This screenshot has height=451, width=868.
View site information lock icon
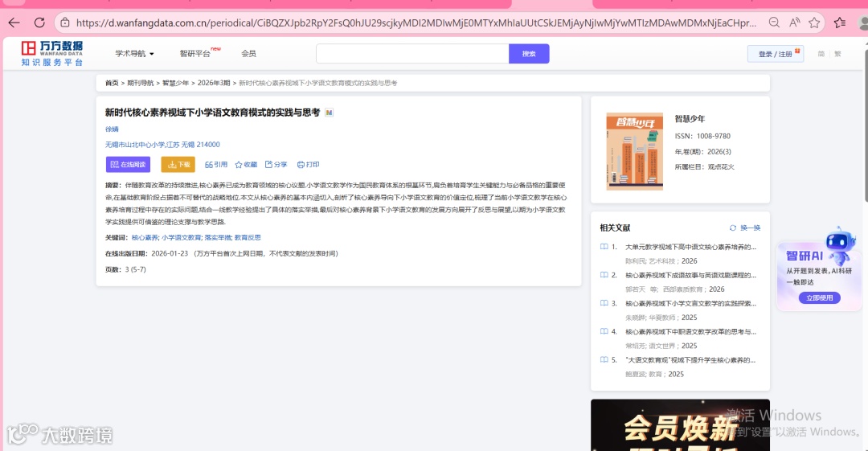(x=65, y=23)
